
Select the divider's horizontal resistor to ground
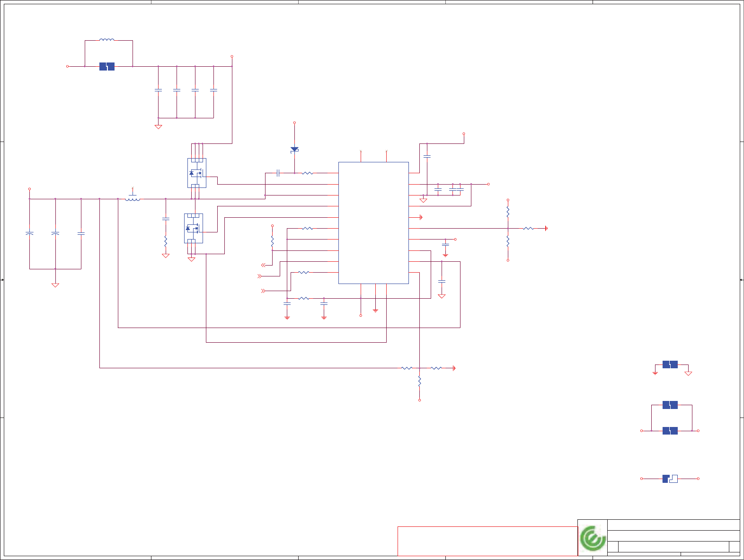[528, 228]
